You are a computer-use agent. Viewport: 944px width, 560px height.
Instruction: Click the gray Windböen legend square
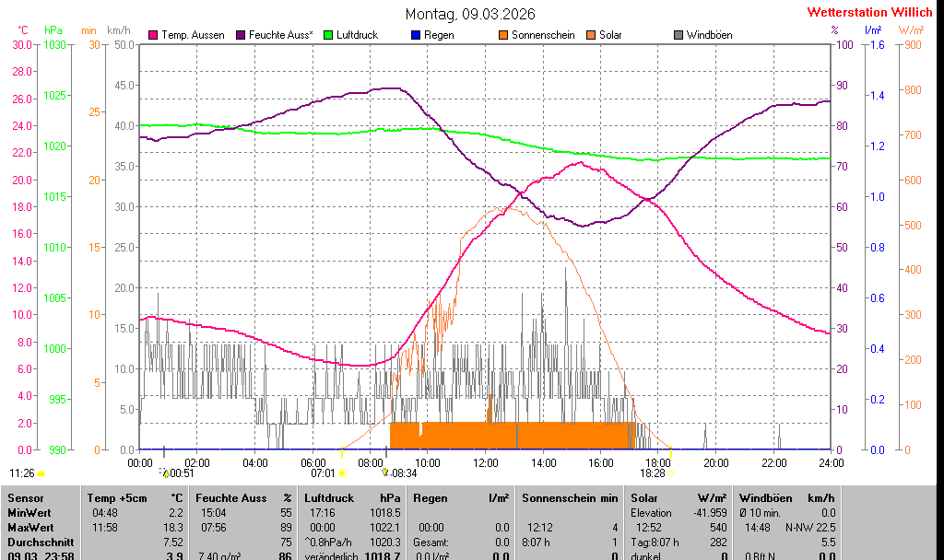678,35
